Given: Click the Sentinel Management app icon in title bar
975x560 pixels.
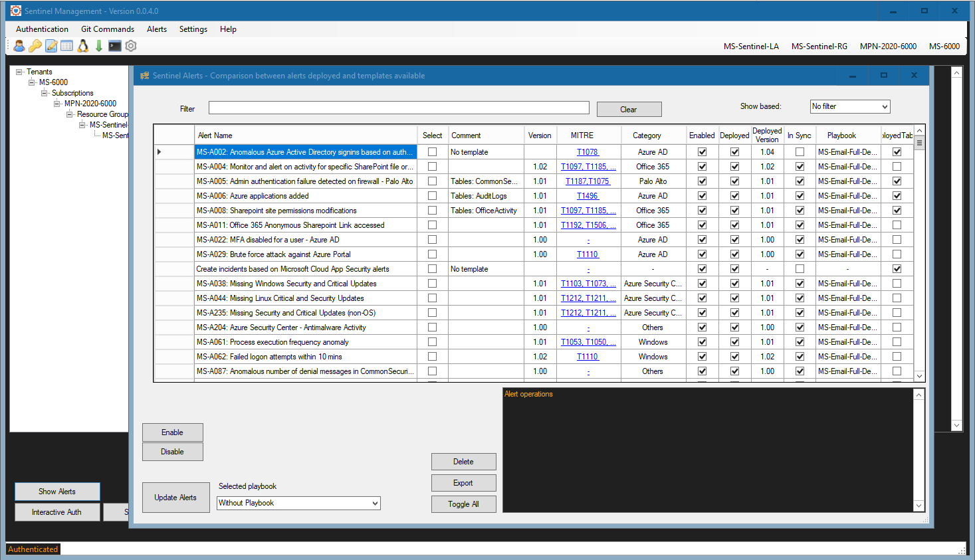Looking at the screenshot, I should (x=16, y=11).
